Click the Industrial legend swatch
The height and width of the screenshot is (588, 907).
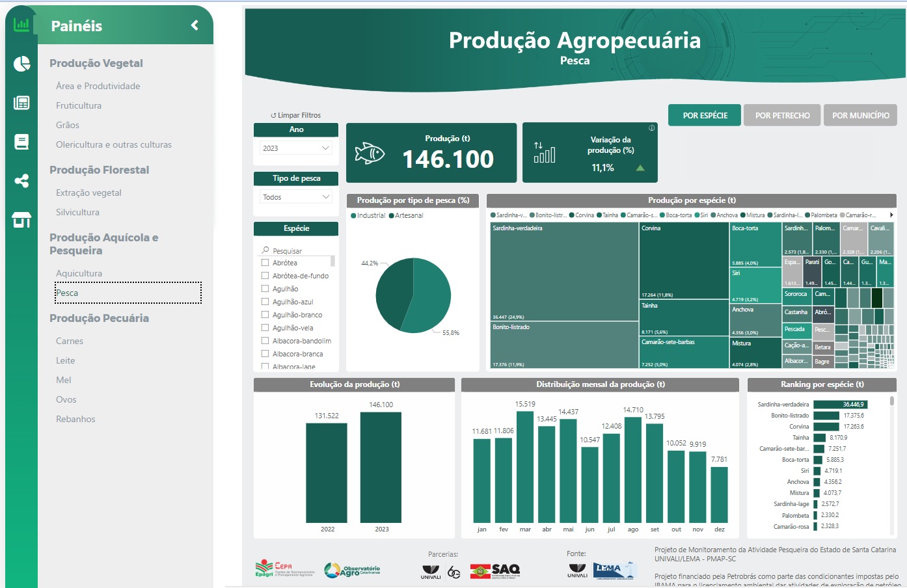(x=353, y=215)
